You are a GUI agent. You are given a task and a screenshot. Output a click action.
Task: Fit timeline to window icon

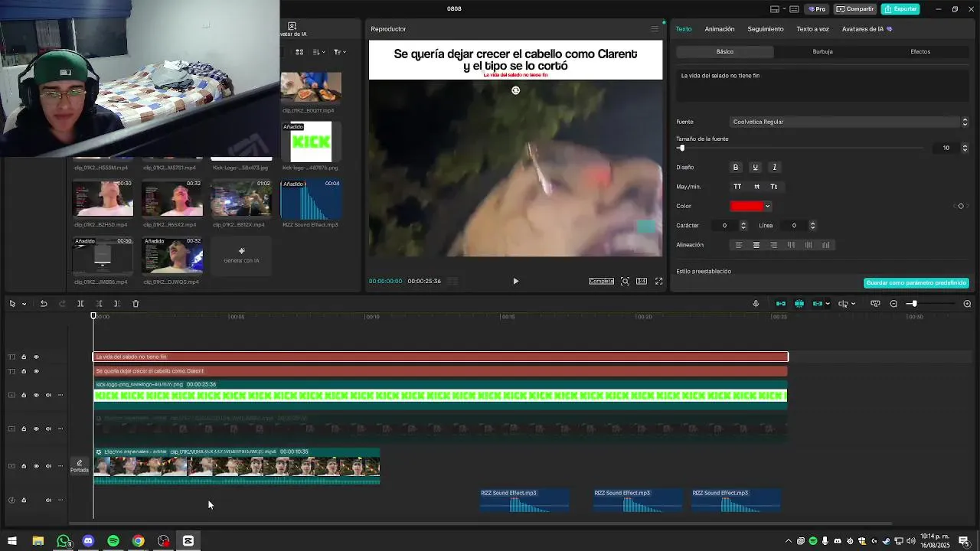point(875,304)
